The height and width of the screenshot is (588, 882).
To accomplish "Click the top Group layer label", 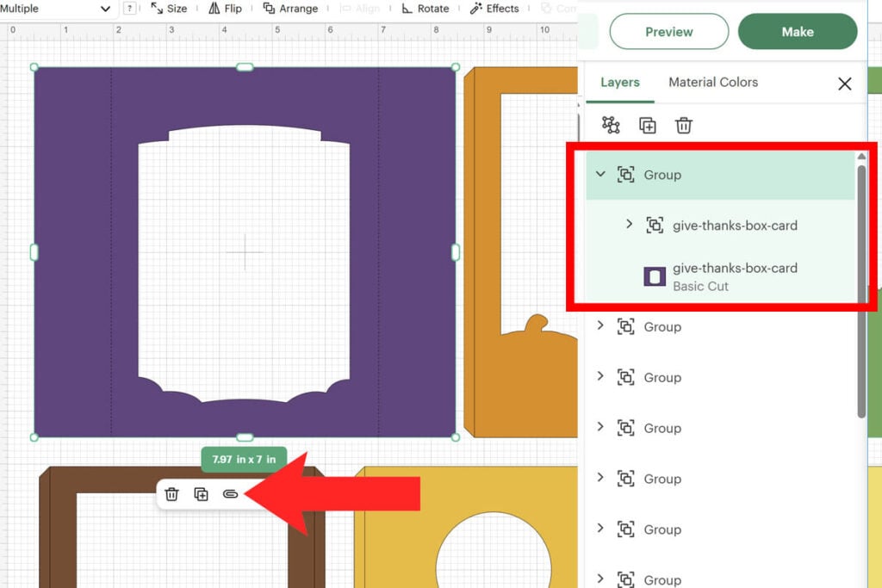I will (x=662, y=175).
